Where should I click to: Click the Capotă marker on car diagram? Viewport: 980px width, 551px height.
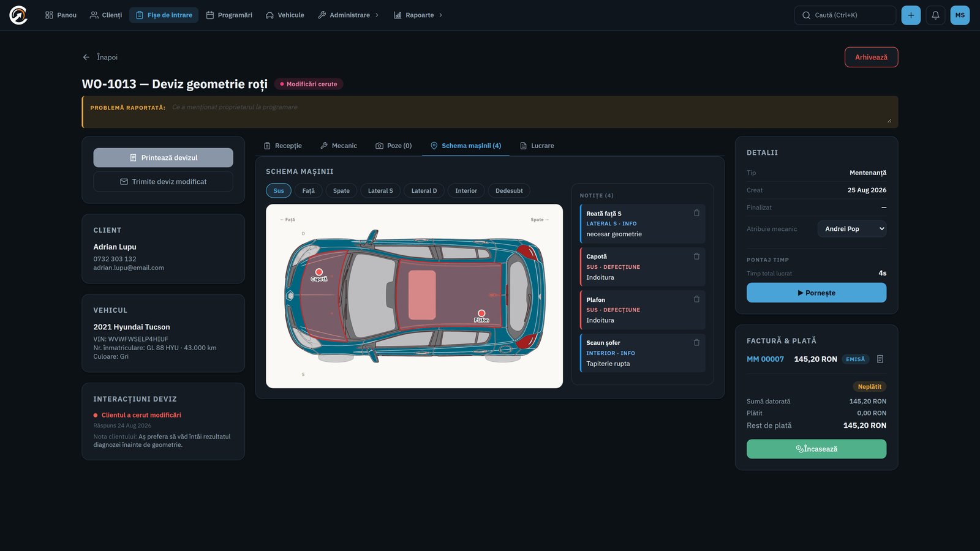click(319, 272)
